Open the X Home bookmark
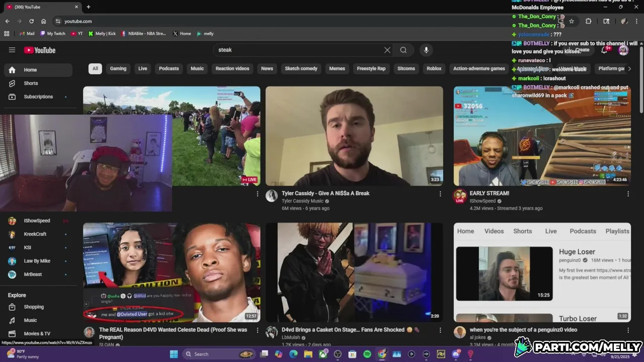This screenshot has height=362, width=644. 182,34
